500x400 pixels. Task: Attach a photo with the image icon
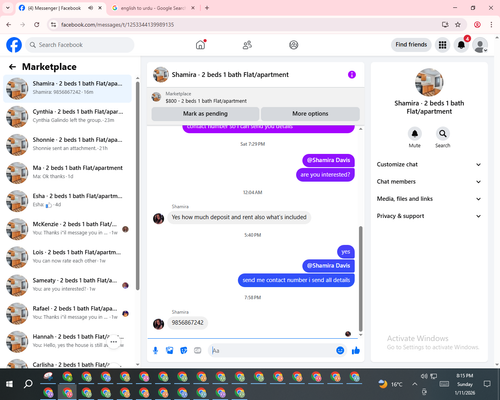[x=169, y=350]
